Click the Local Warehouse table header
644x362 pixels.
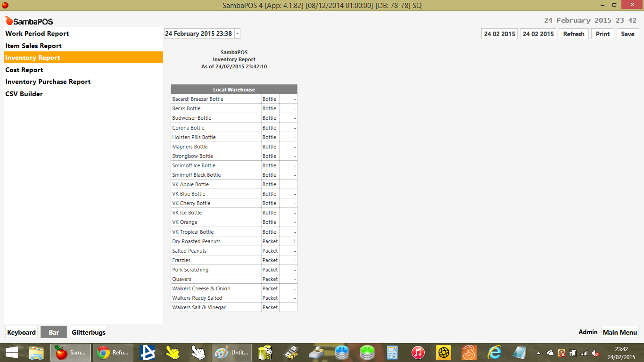[x=234, y=90]
